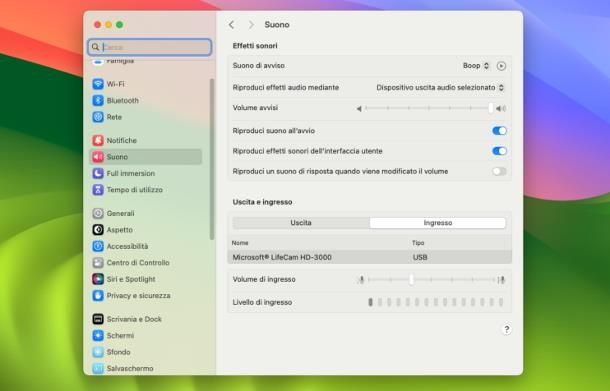
Task: Open the Schermi display icon
Action: 98,335
